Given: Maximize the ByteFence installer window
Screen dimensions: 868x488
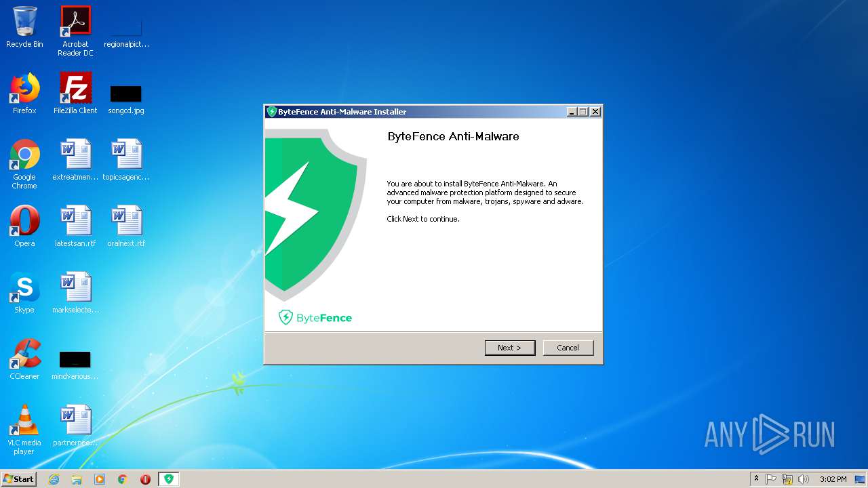Looking at the screenshot, I should 583,112.
